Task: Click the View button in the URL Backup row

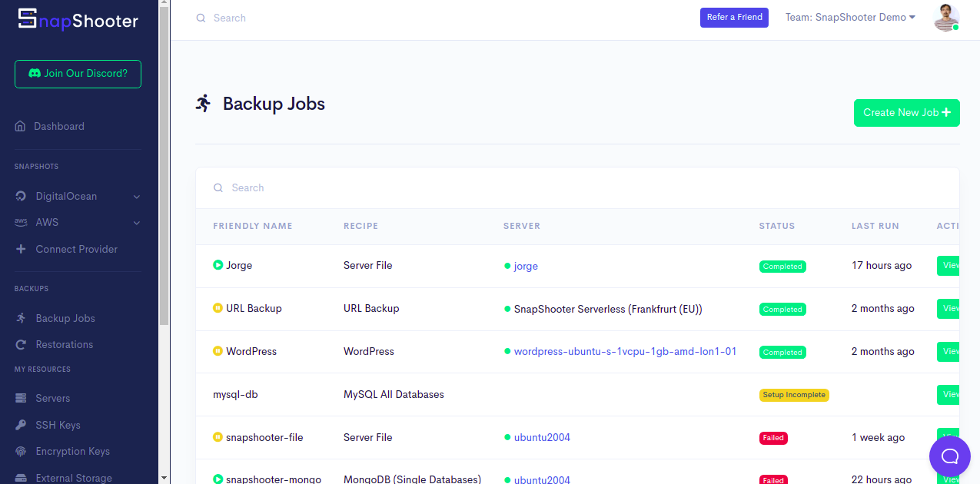Action: click(x=948, y=308)
